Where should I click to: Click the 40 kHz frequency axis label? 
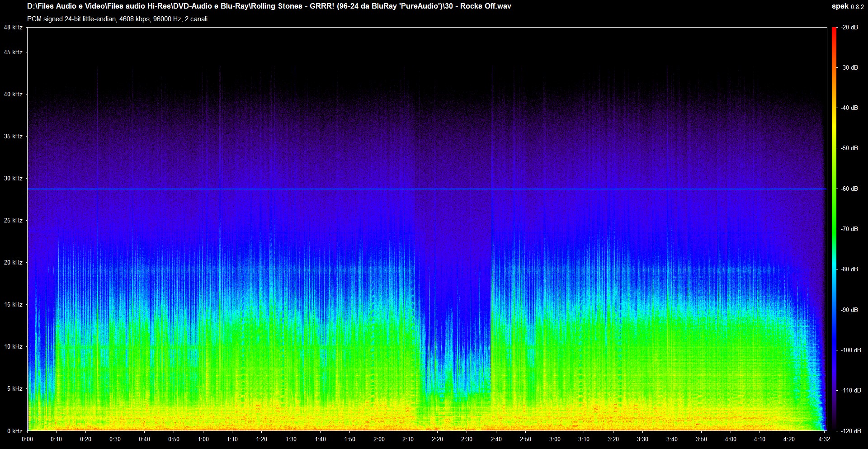[13, 95]
